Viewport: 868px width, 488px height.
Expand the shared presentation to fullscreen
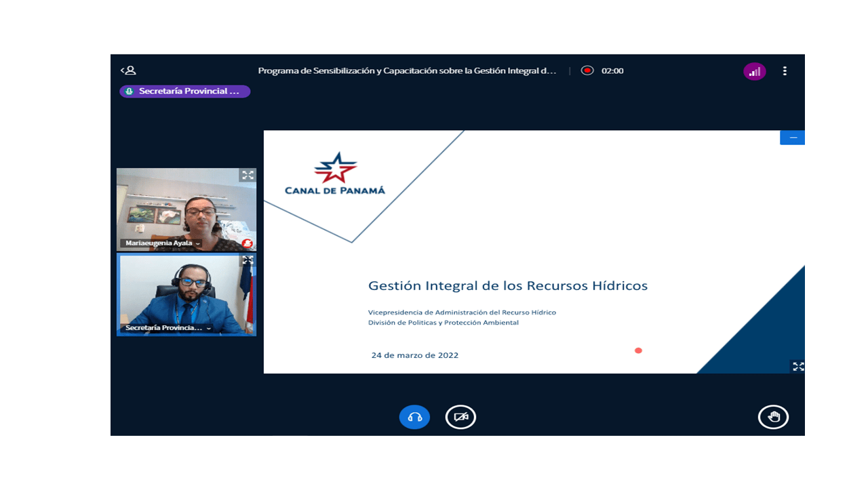pyautogui.click(x=798, y=367)
